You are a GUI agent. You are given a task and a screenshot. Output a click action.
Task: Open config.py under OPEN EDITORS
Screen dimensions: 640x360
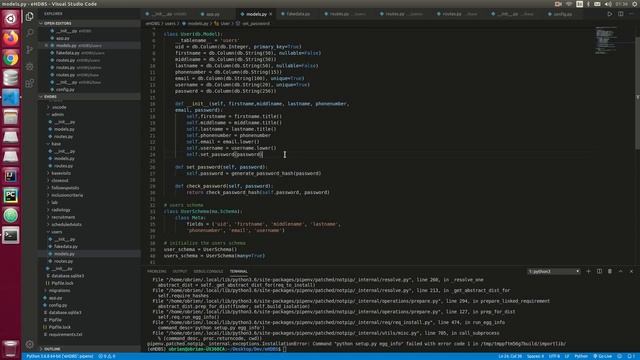[x=65, y=89]
